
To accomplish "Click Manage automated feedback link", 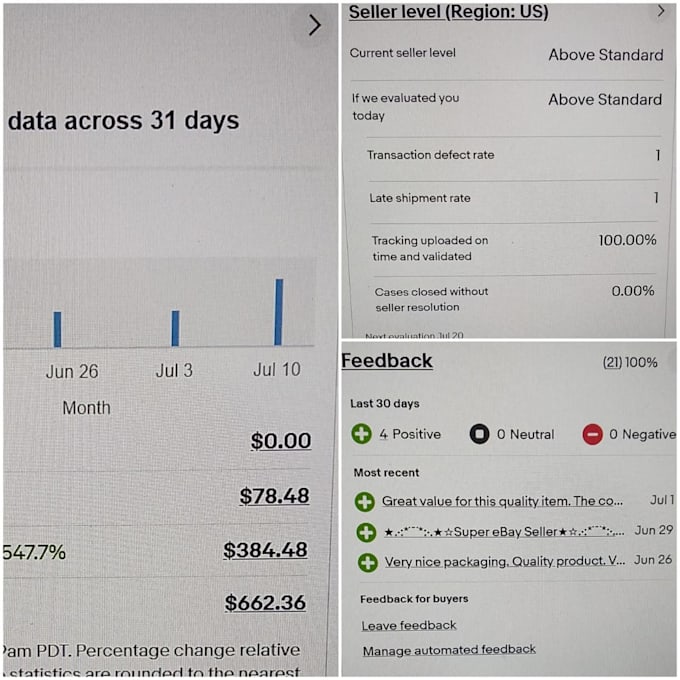I will (449, 650).
